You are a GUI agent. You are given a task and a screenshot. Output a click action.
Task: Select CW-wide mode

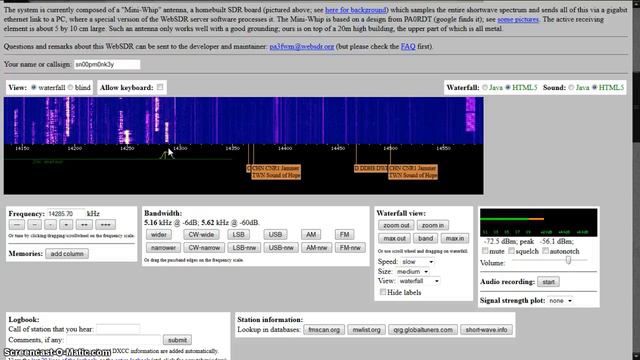click(x=201, y=234)
